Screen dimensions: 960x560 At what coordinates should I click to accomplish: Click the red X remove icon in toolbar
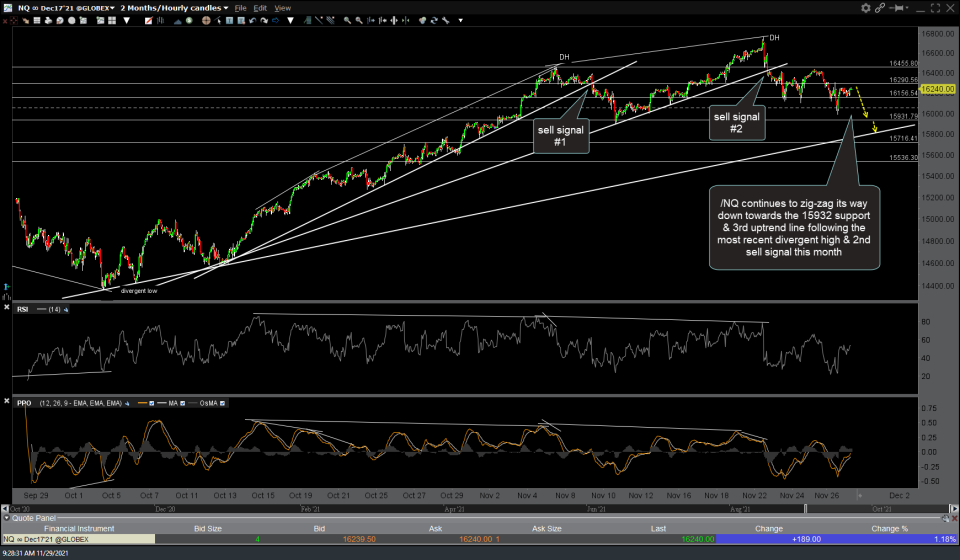5,20
